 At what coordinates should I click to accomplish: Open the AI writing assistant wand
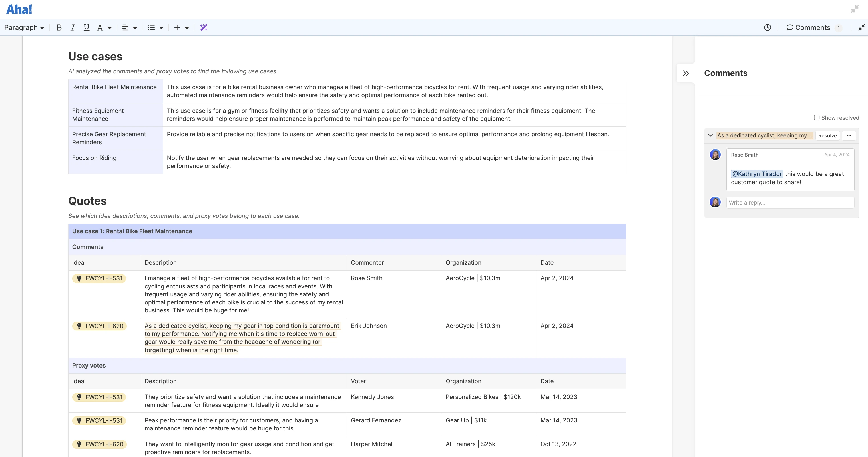pyautogui.click(x=204, y=28)
